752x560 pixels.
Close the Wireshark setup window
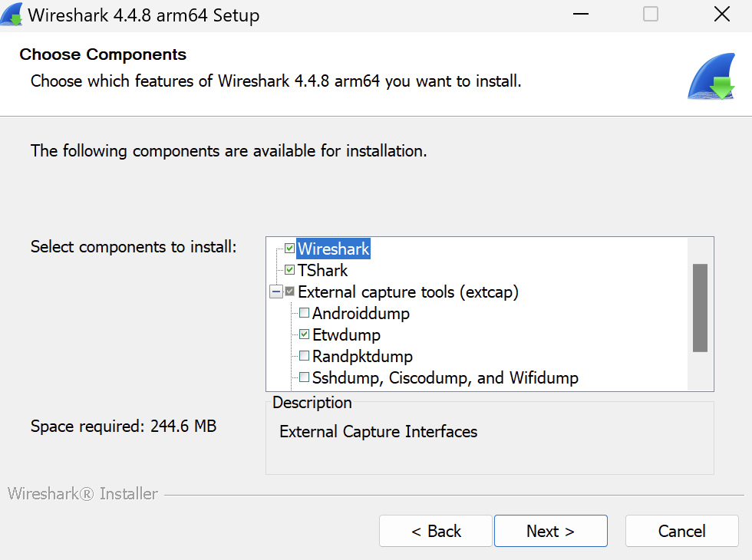pos(721,15)
